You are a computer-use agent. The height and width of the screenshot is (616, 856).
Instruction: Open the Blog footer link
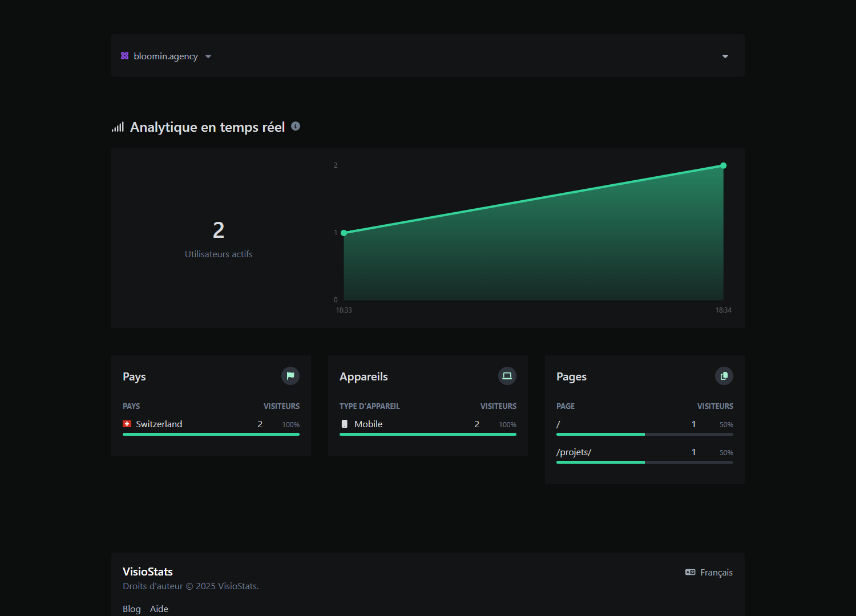point(131,609)
